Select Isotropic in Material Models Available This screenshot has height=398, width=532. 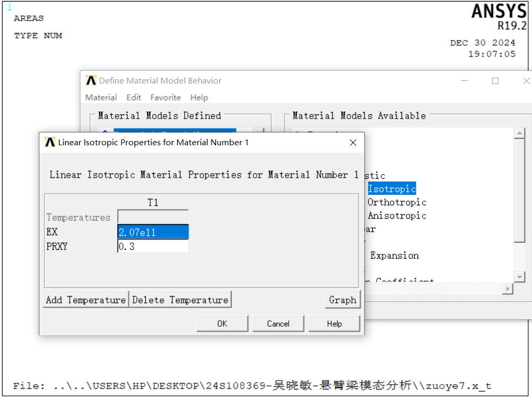392,189
